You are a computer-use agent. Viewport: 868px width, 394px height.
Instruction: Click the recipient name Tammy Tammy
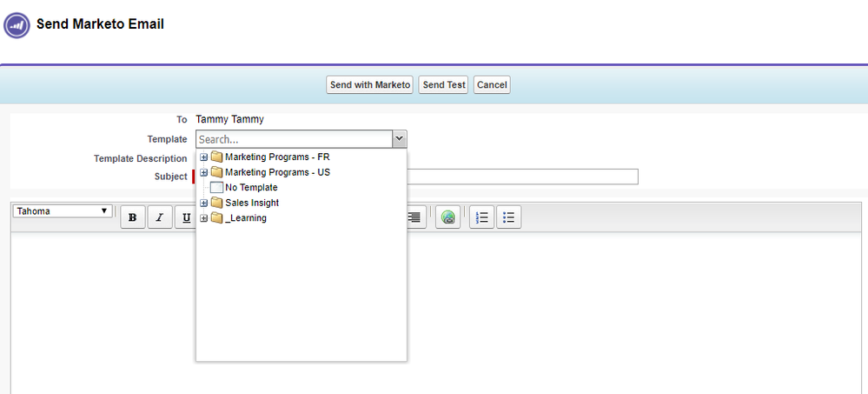pos(229,119)
